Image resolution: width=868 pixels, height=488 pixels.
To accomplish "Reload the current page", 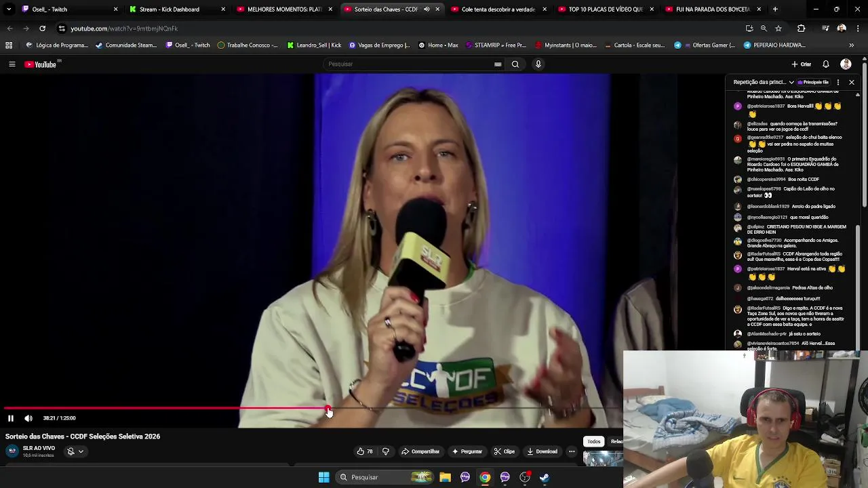I will point(42,28).
